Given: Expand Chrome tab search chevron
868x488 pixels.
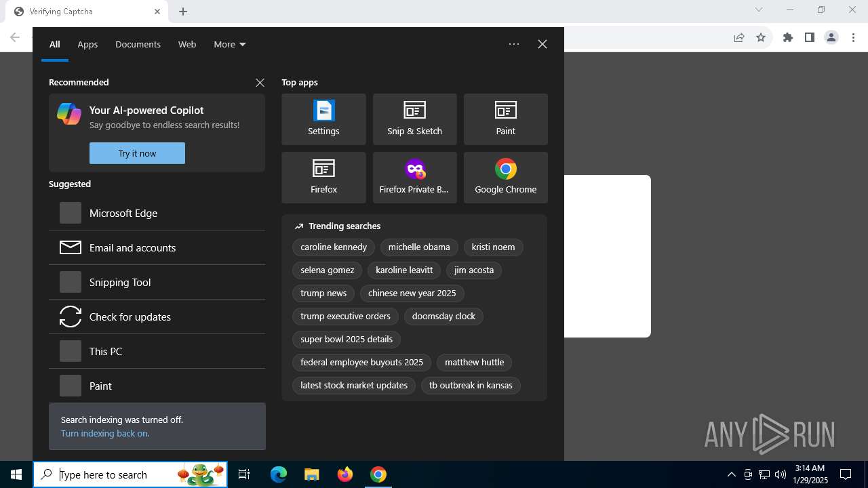Looking at the screenshot, I should click(759, 9).
